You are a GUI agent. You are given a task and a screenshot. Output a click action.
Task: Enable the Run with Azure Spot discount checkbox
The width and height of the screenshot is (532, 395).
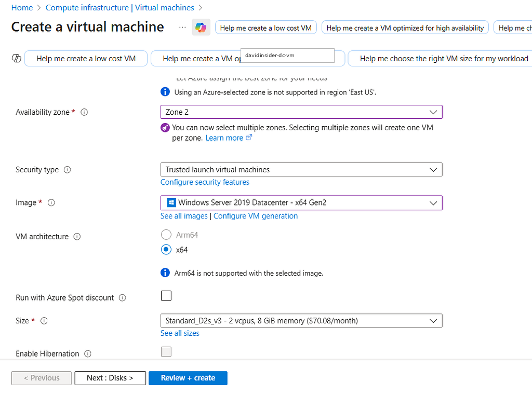(x=166, y=296)
